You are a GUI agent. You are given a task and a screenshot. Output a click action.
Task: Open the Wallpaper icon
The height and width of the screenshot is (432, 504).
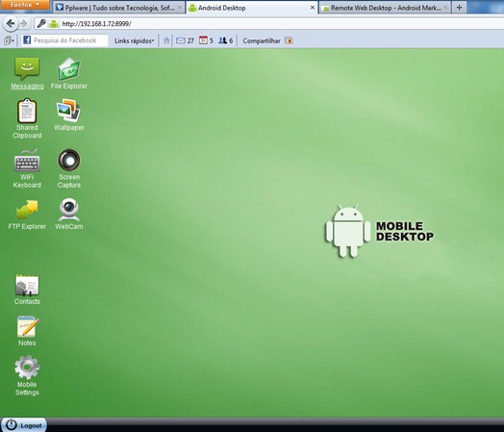point(69,111)
